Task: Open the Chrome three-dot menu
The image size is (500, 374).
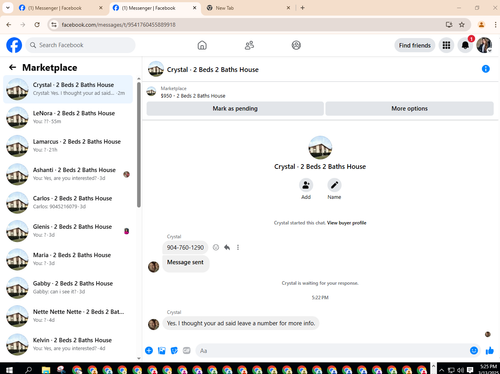Action: click(495, 25)
